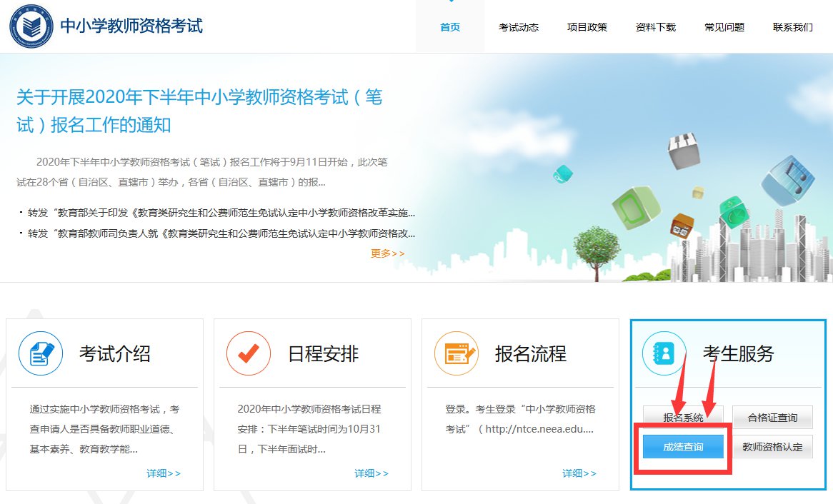Expand news list via 更多>> link
Screen dimensions: 833x504
[x=388, y=253]
